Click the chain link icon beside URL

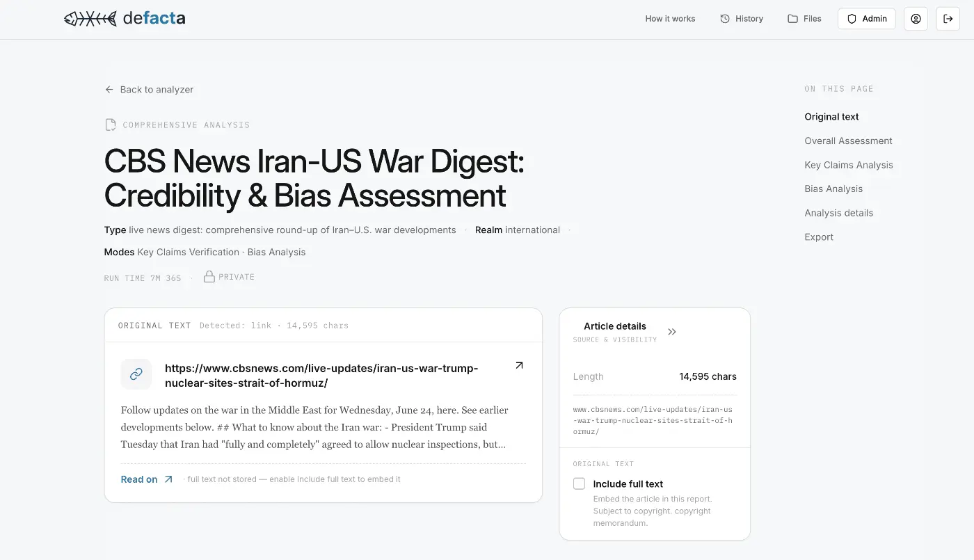click(x=136, y=374)
